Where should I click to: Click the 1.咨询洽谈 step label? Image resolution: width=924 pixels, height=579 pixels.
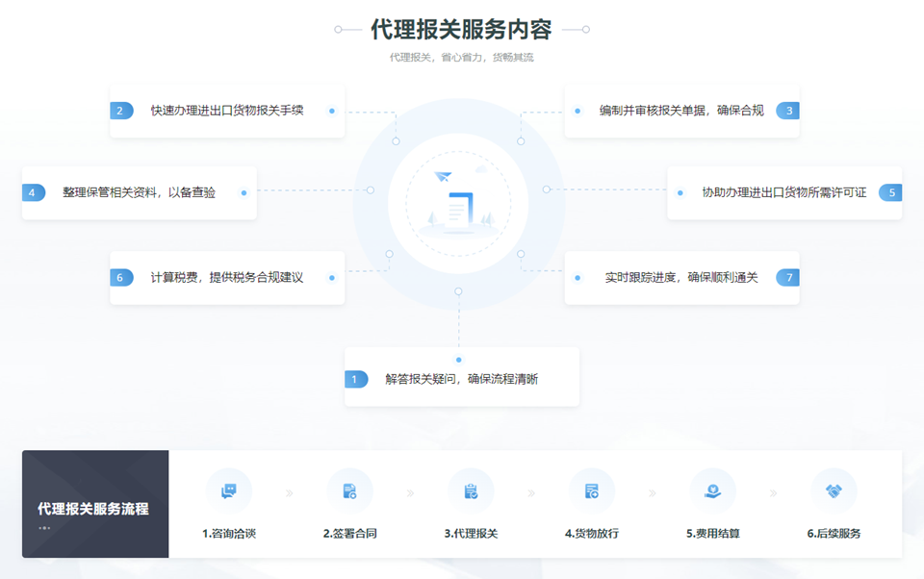[x=228, y=533]
